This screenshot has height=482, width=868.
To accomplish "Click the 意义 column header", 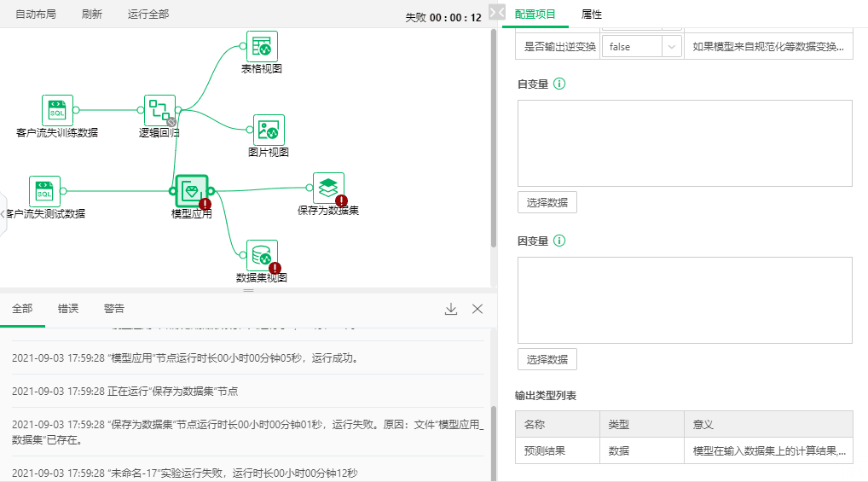I will click(769, 424).
